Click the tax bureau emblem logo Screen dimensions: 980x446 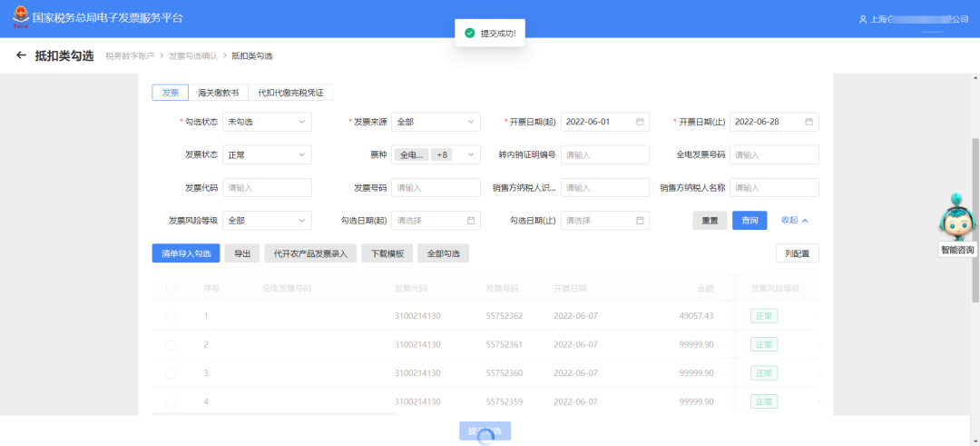[x=17, y=18]
